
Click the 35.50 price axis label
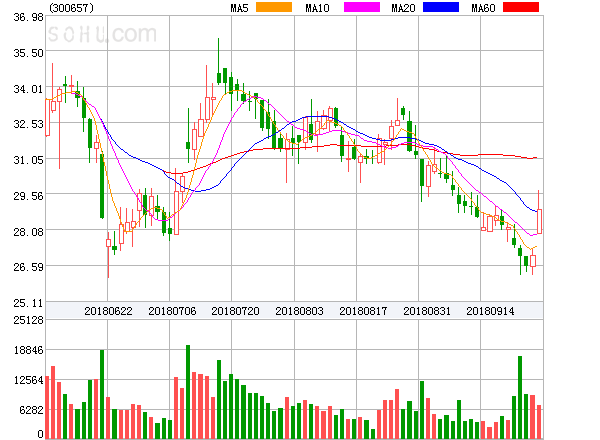(28, 53)
